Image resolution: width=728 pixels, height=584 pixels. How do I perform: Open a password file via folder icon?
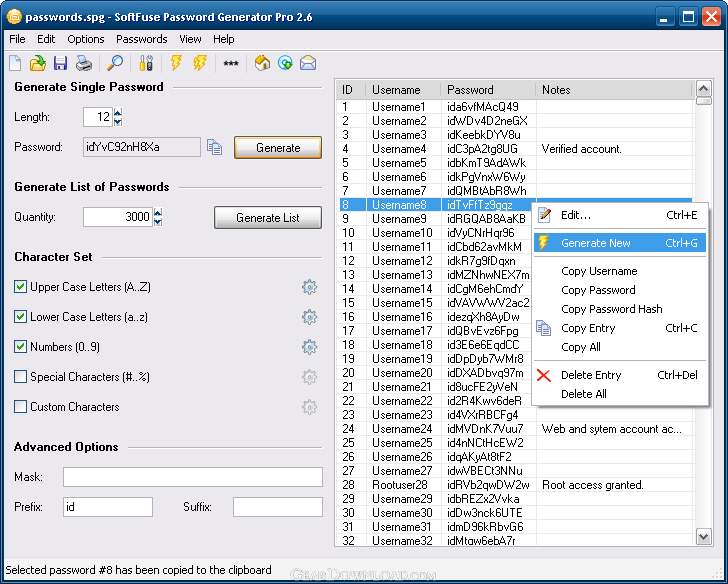coord(38,63)
